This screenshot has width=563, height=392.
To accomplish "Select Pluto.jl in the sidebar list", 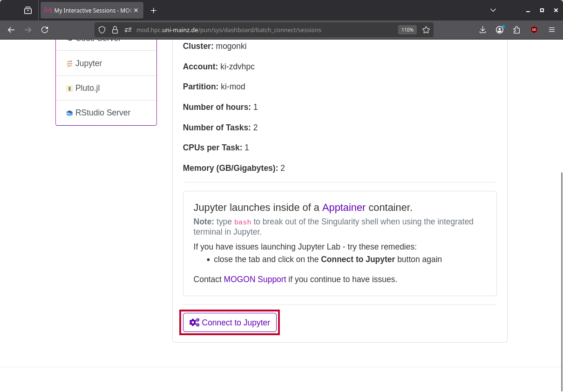I will (x=106, y=88).
